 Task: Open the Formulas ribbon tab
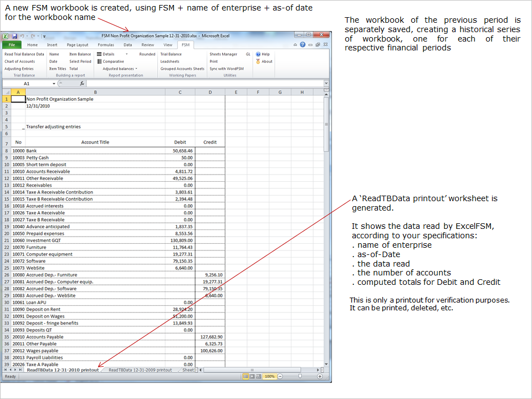point(105,45)
